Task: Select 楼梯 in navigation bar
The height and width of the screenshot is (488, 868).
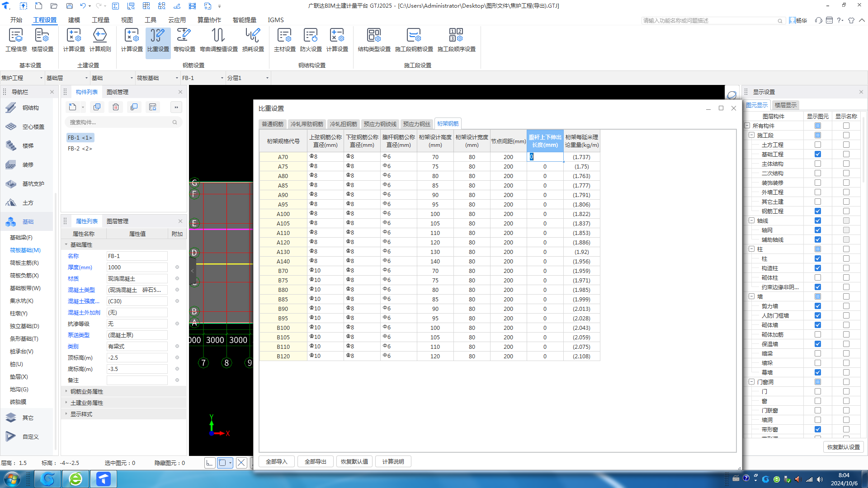Action: (26, 145)
